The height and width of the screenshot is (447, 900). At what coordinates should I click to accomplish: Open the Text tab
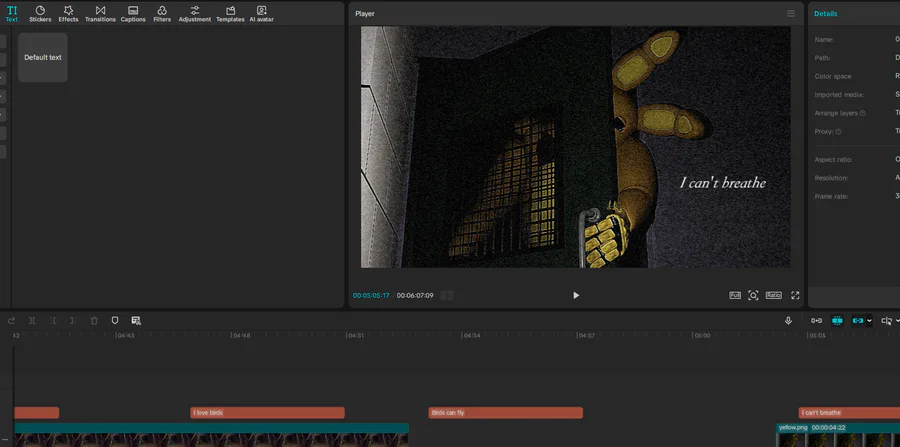11,14
